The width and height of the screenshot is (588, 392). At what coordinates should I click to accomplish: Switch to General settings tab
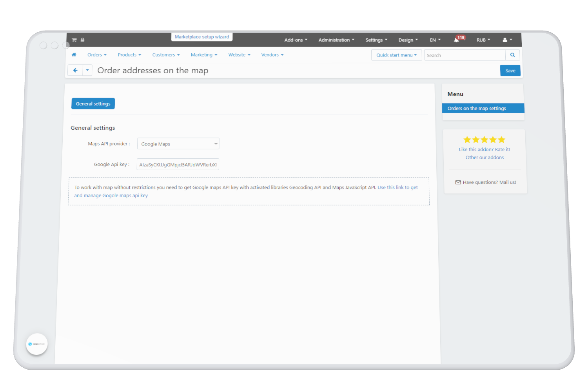pos(93,104)
